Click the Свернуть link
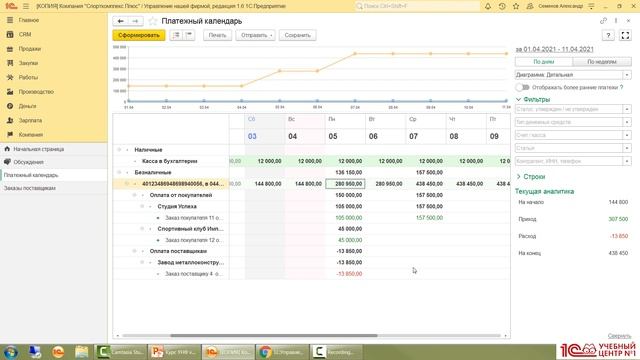This screenshot has height=360, width=640. click(x=619, y=336)
